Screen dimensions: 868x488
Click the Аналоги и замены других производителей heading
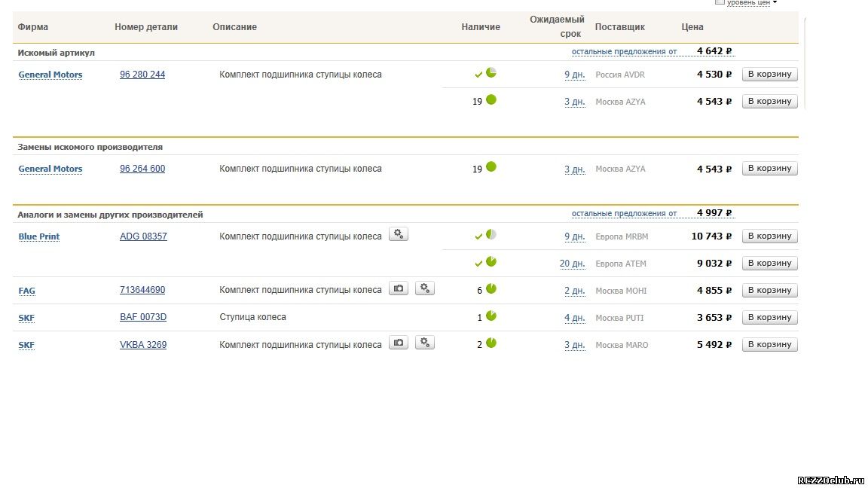(x=110, y=215)
